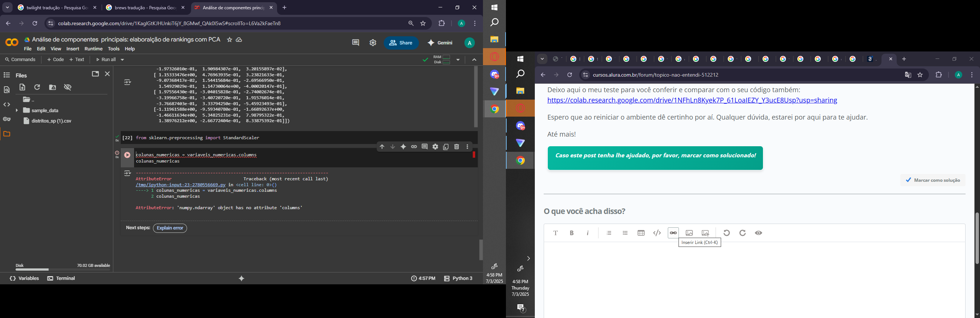Open Colab settings gear in header
This screenshot has height=318, width=980.
[x=373, y=43]
